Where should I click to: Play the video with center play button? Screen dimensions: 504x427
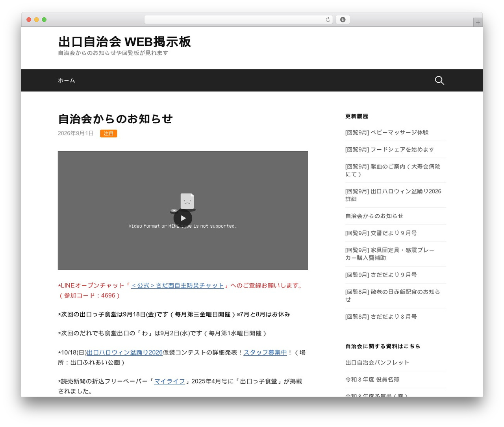[183, 218]
